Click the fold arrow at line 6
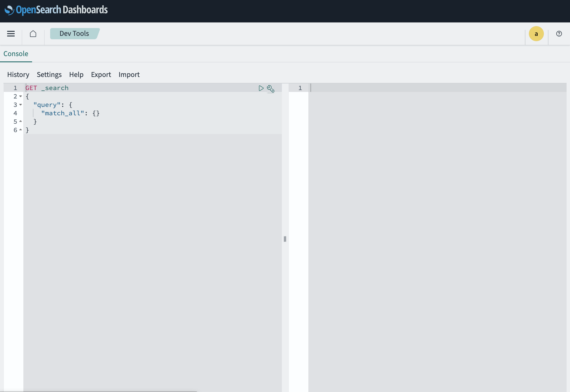Viewport: 570px width, 392px height. point(21,130)
